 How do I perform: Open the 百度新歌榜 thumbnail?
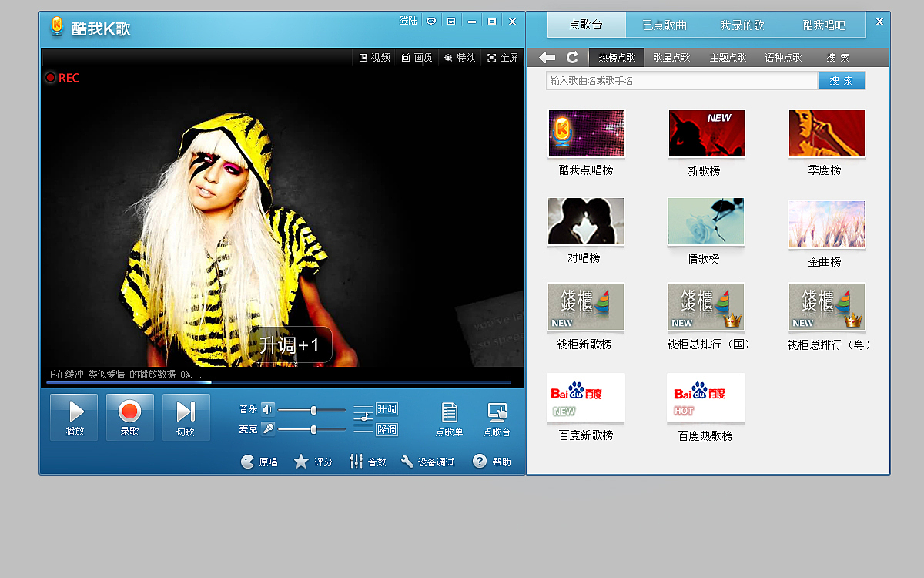[x=586, y=398]
